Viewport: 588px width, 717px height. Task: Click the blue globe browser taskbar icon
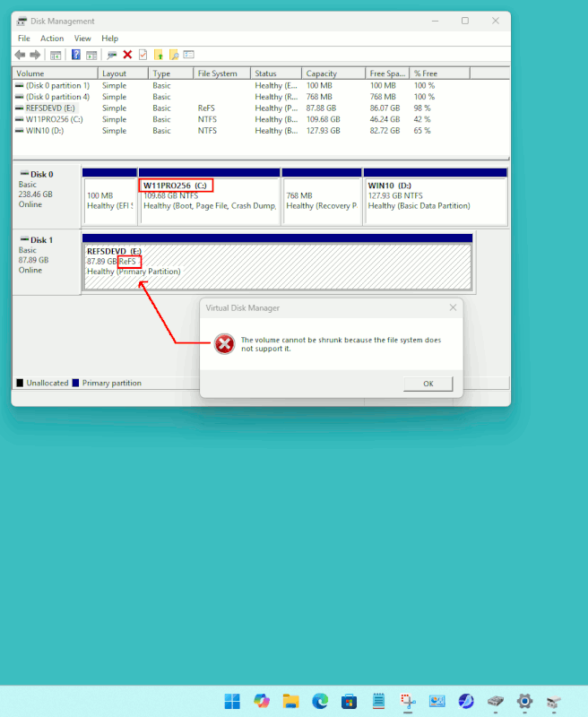point(466,701)
